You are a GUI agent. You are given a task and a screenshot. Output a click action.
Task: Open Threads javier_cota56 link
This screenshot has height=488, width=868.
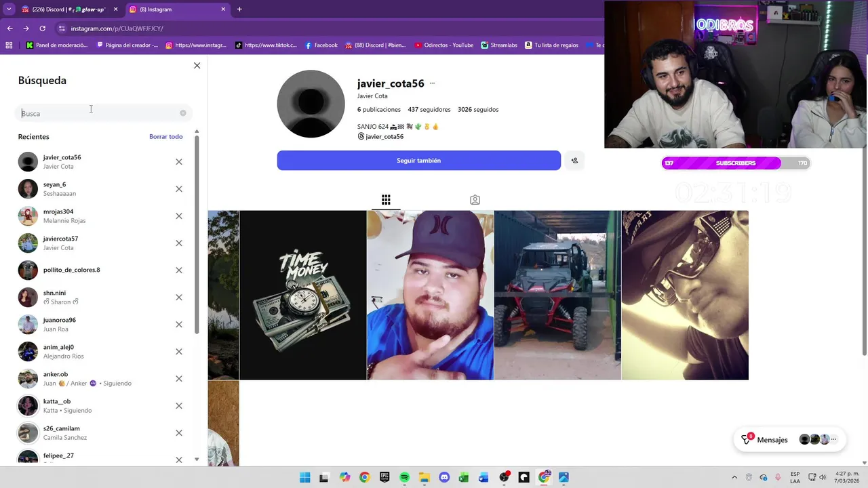tap(380, 137)
